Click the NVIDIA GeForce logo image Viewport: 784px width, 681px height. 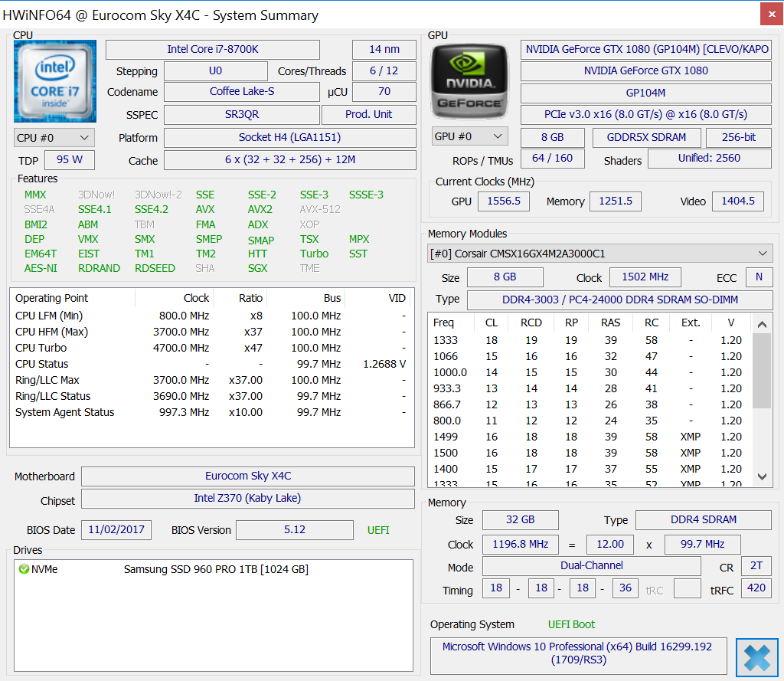point(469,81)
